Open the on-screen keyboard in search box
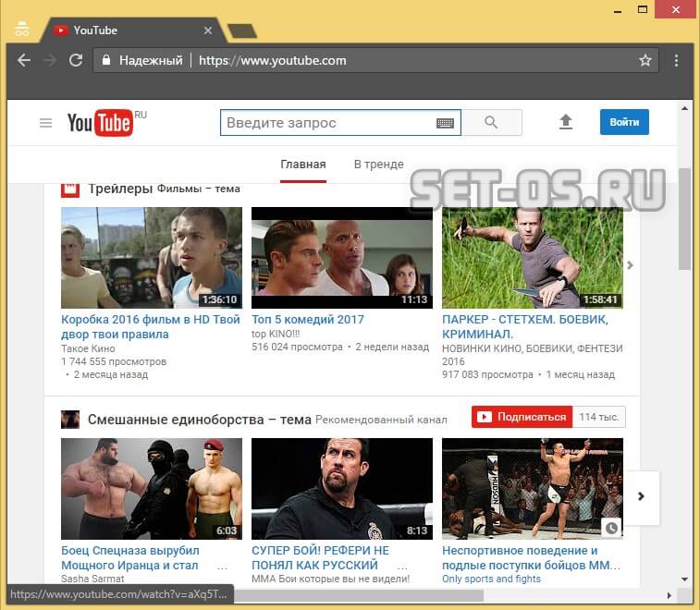Viewport: 700px width, 610px height. pyautogui.click(x=445, y=123)
